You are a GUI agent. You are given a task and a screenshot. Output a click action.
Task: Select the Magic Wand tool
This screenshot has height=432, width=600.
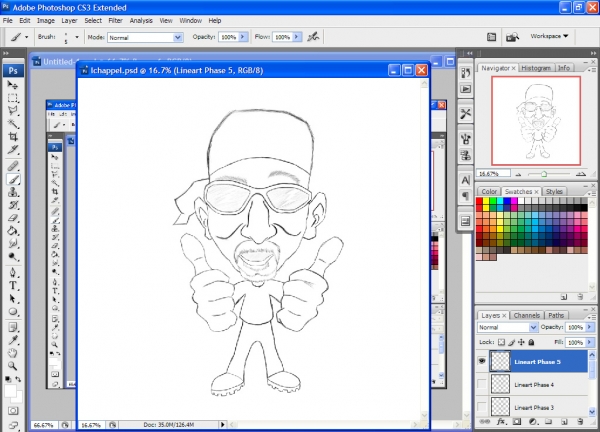(13, 124)
